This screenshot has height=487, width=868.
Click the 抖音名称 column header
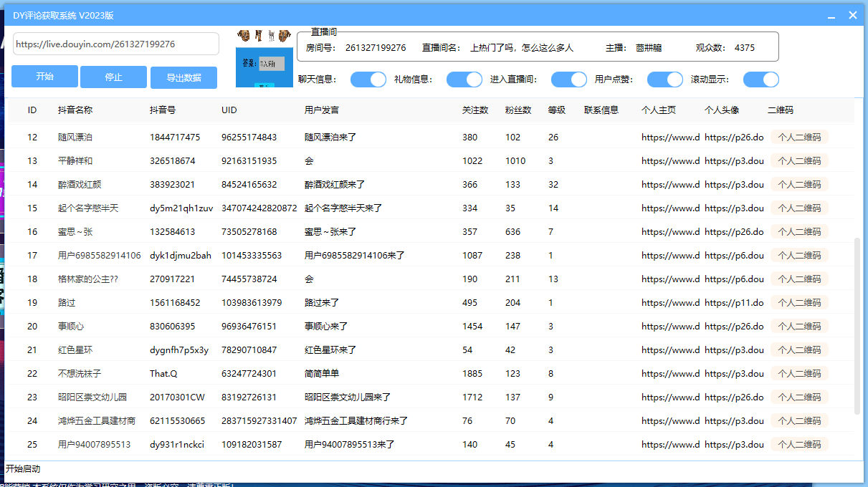pyautogui.click(x=75, y=110)
